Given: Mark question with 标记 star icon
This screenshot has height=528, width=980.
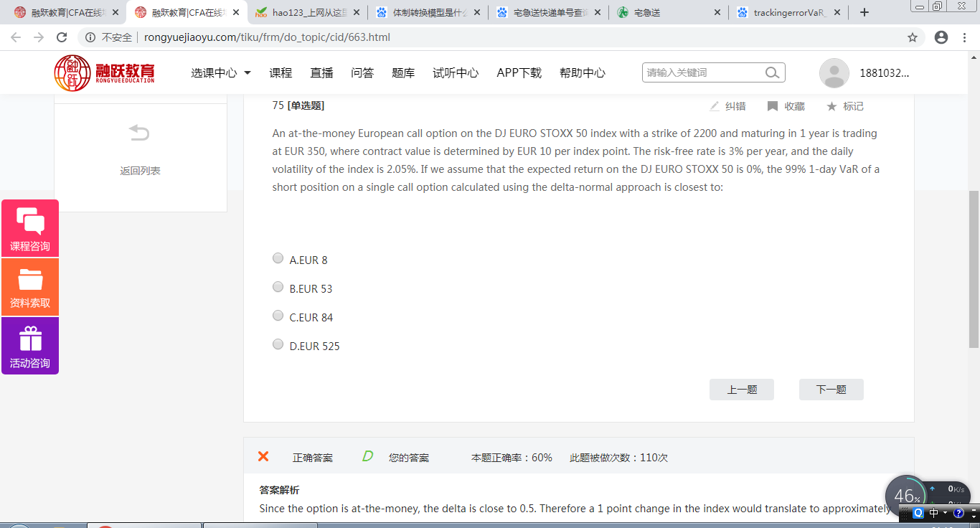Looking at the screenshot, I should tap(831, 106).
